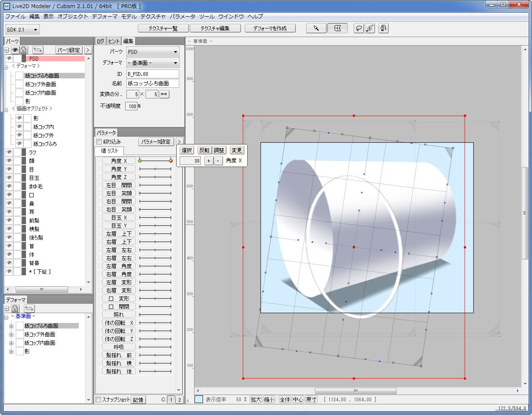Viewport: 532px width, 415px height.
Task: Click the デフォーマを作成 button
Action: coord(270,28)
